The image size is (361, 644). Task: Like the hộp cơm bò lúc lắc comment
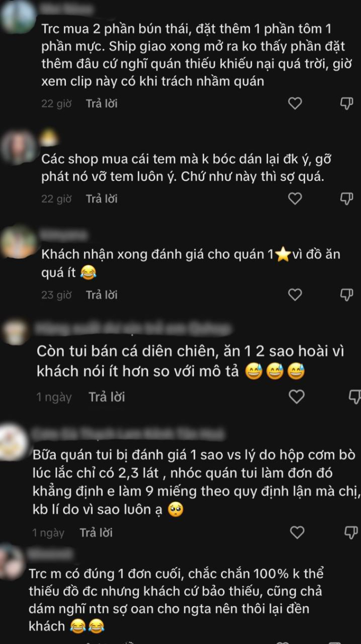tap(297, 532)
